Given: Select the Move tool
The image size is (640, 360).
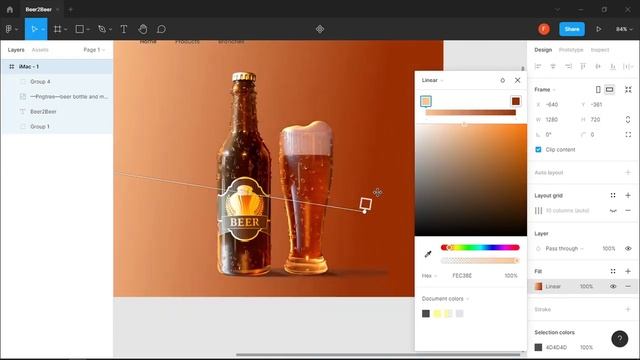Looking at the screenshot, I should [x=34, y=29].
